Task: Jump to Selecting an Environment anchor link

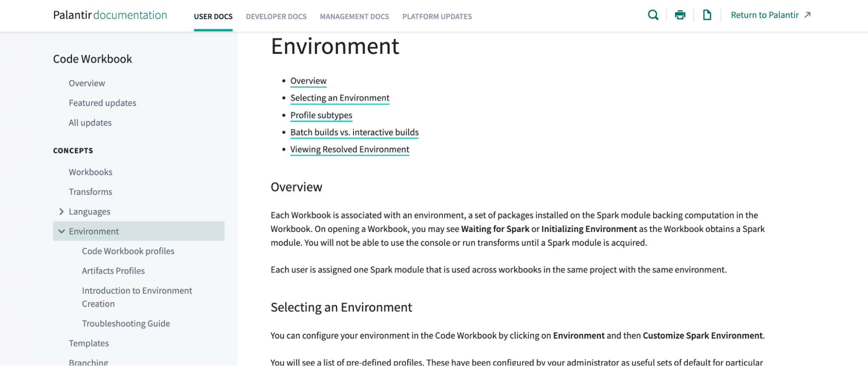Action: point(340,98)
